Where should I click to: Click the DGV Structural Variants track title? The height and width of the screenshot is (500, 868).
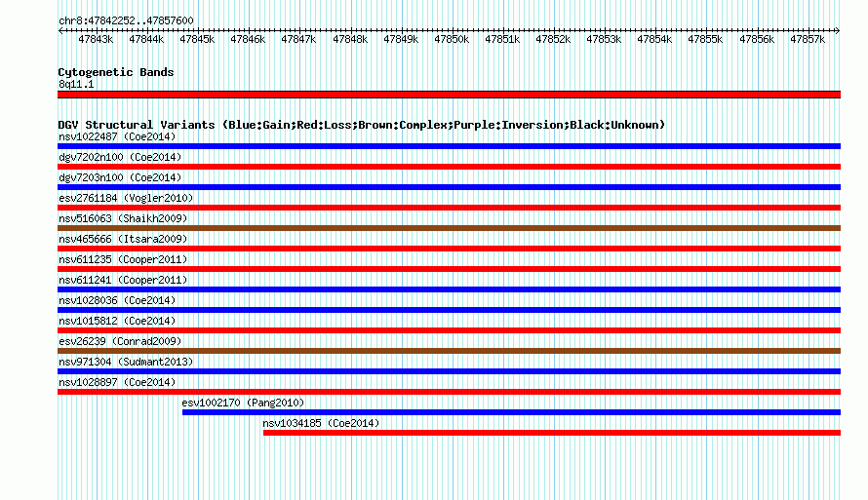tap(362, 125)
